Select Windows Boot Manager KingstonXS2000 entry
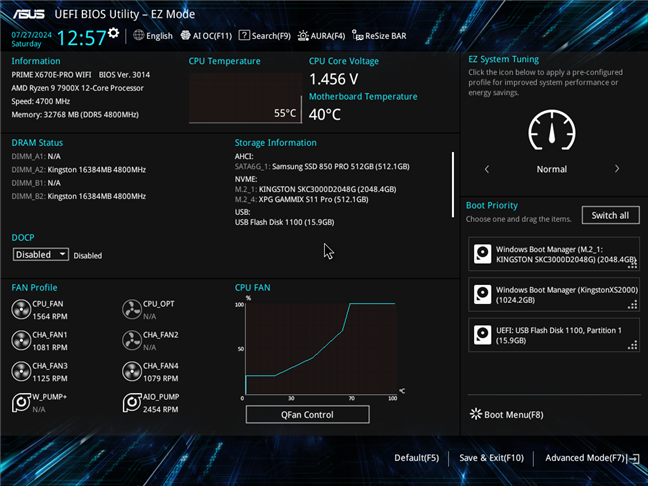Viewport: 648px width, 486px height. 554,295
